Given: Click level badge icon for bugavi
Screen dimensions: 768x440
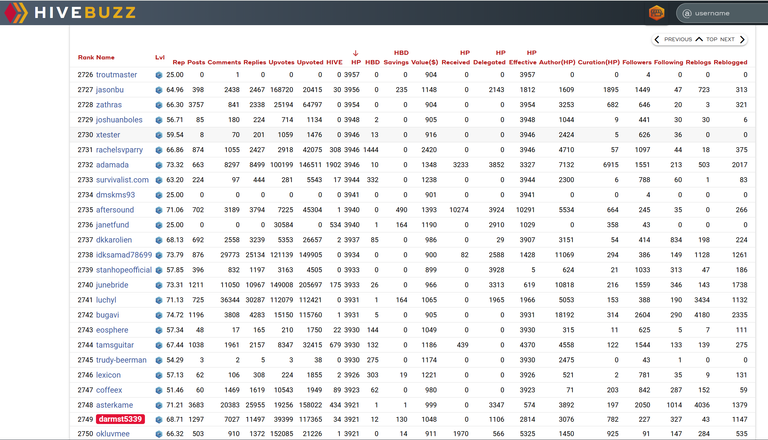Looking at the screenshot, I should coord(159,315).
